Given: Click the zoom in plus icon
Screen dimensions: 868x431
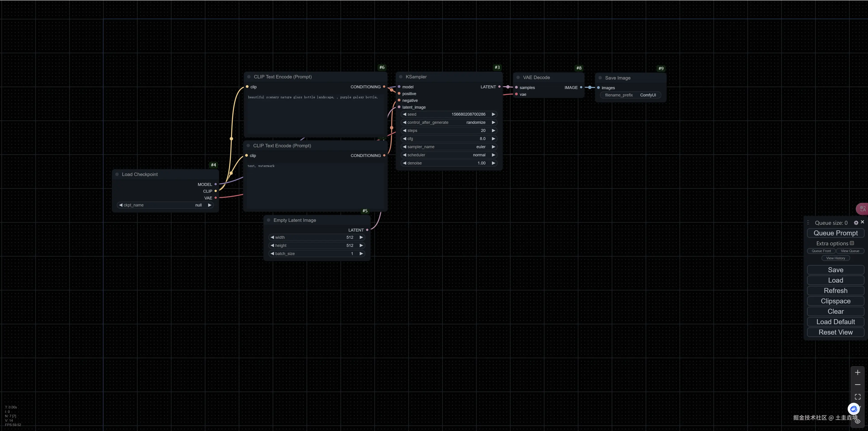Looking at the screenshot, I should [858, 372].
